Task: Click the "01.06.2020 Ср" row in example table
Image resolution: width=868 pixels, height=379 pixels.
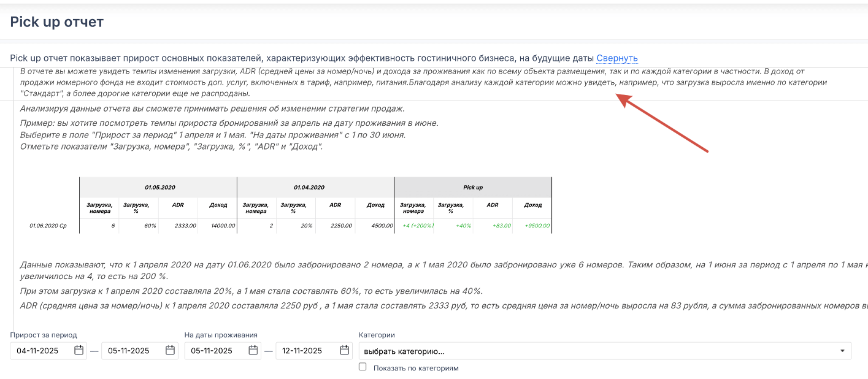Action: click(x=48, y=226)
